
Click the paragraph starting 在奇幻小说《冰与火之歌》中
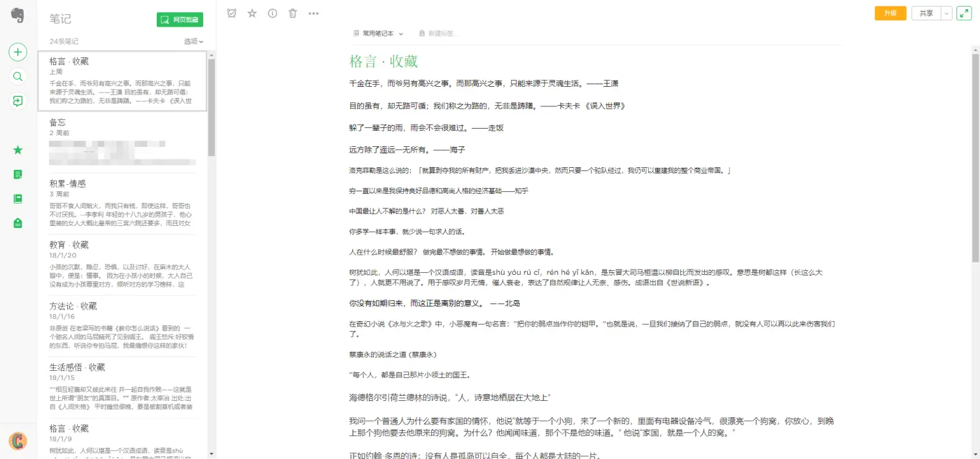[592, 328]
